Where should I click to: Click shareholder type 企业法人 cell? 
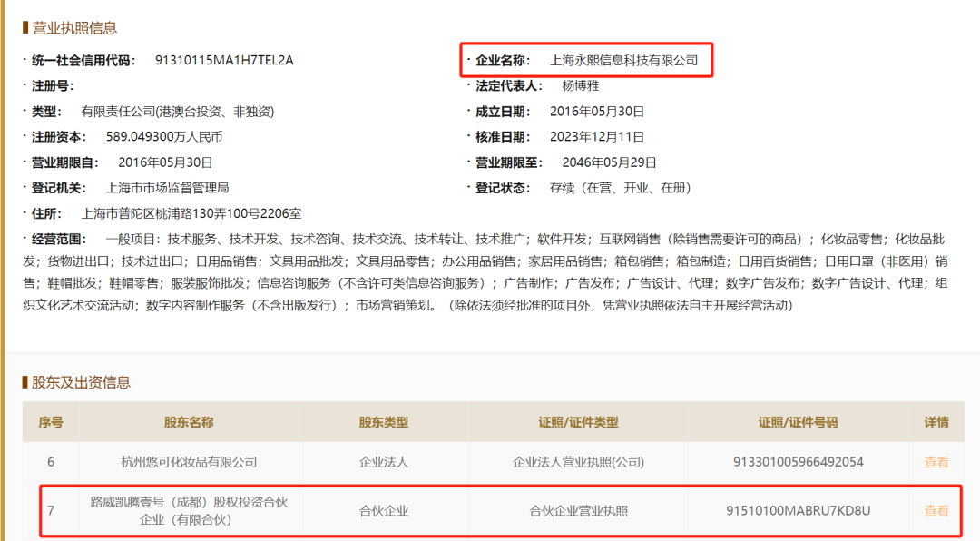(x=384, y=462)
